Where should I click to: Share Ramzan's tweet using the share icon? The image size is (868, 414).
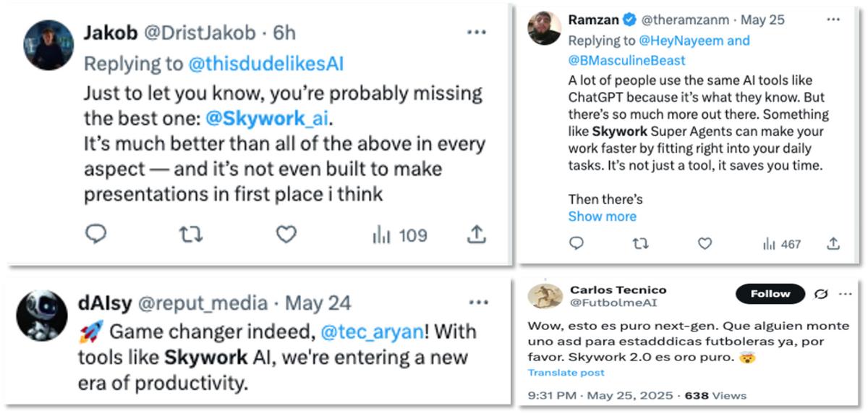pyautogui.click(x=833, y=244)
